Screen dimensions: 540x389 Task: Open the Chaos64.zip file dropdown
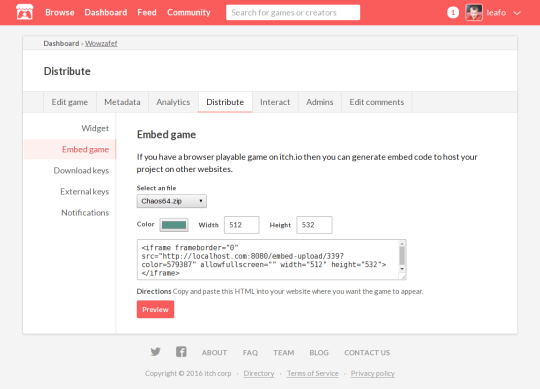172,201
